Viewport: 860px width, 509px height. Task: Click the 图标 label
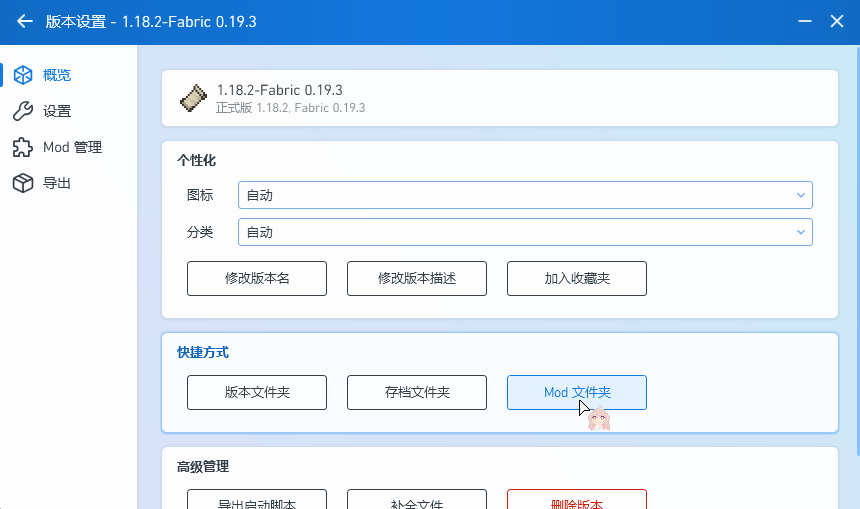200,195
